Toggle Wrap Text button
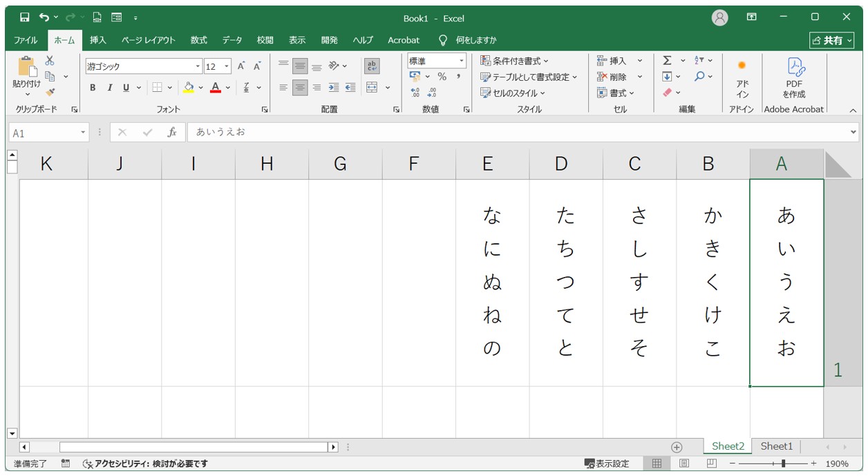The height and width of the screenshot is (476, 868). (x=372, y=66)
